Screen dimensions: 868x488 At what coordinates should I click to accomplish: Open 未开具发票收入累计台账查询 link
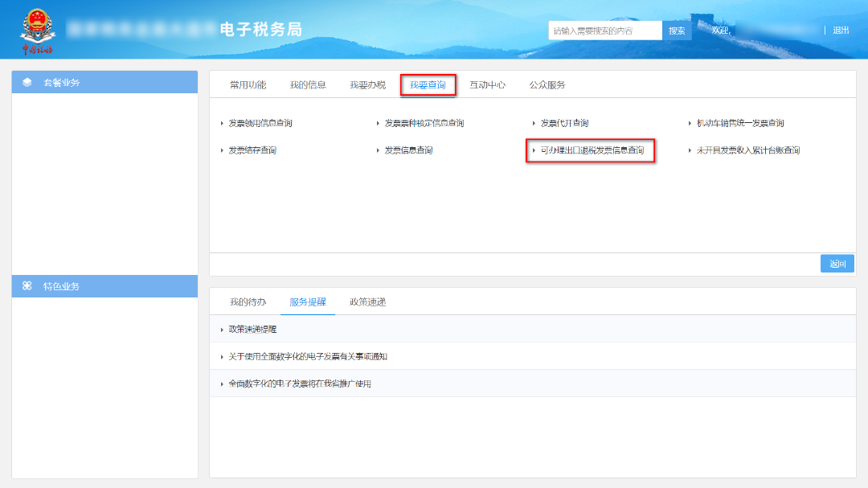click(x=748, y=150)
